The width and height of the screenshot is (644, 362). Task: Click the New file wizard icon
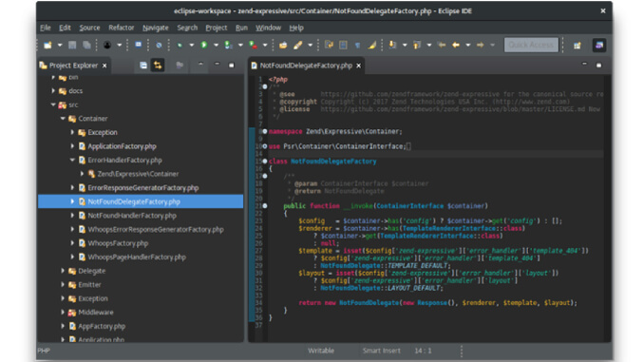click(x=47, y=45)
